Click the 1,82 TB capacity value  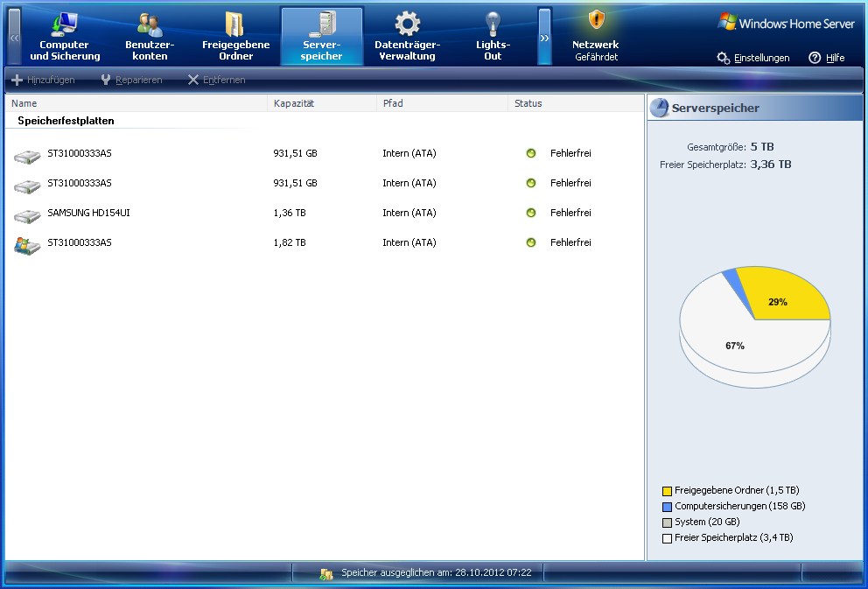[290, 242]
